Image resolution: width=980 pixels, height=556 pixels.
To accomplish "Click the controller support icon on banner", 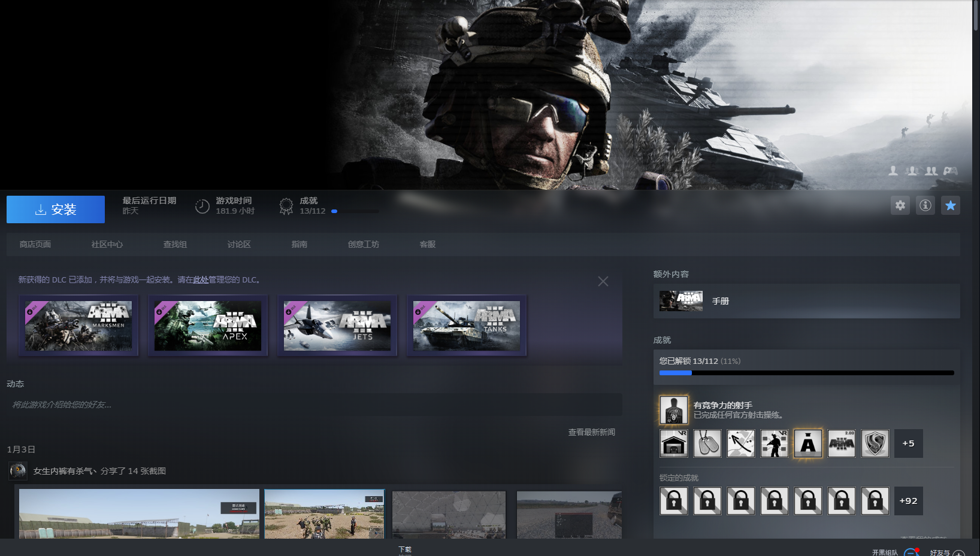I will pyautogui.click(x=951, y=171).
